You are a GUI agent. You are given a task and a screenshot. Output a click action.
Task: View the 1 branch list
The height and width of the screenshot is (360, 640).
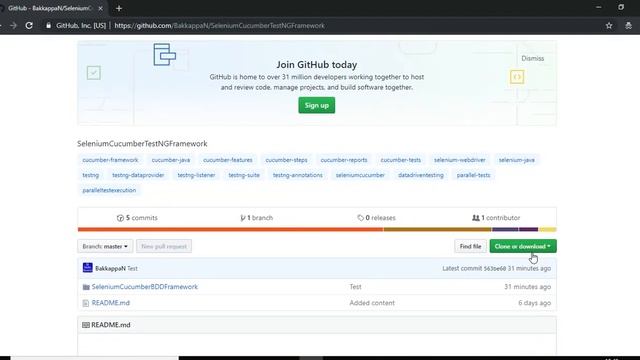[257, 218]
